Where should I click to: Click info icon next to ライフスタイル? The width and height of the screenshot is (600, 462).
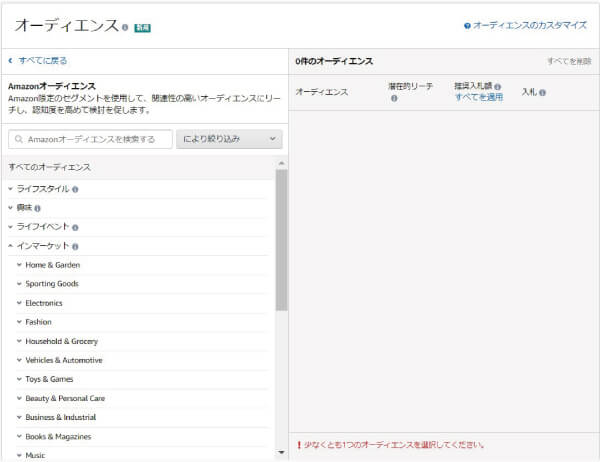(75, 189)
